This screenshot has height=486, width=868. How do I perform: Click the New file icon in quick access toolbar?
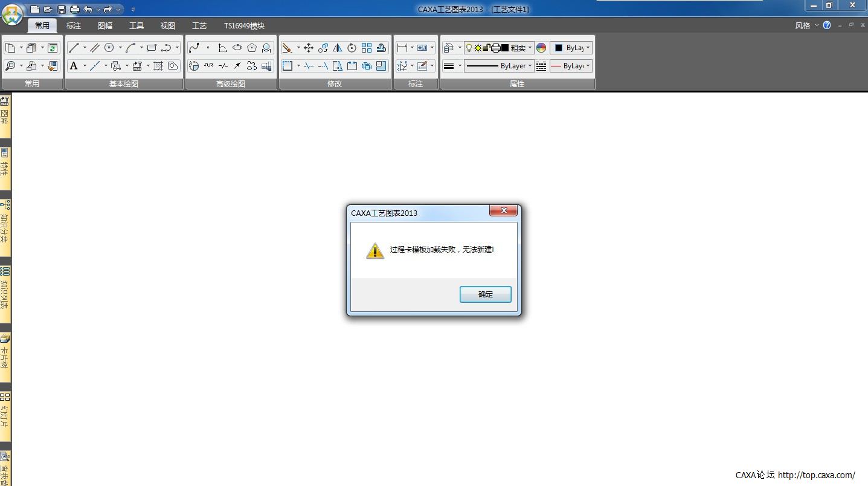(x=34, y=9)
